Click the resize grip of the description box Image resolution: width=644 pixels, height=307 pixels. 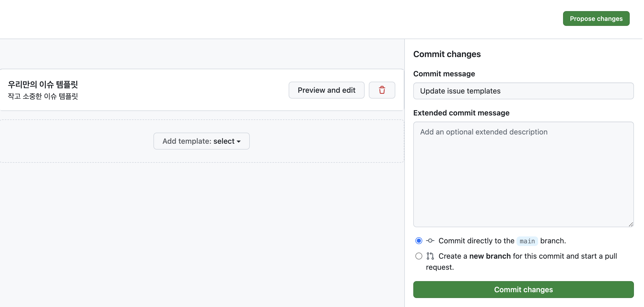pos(631,224)
